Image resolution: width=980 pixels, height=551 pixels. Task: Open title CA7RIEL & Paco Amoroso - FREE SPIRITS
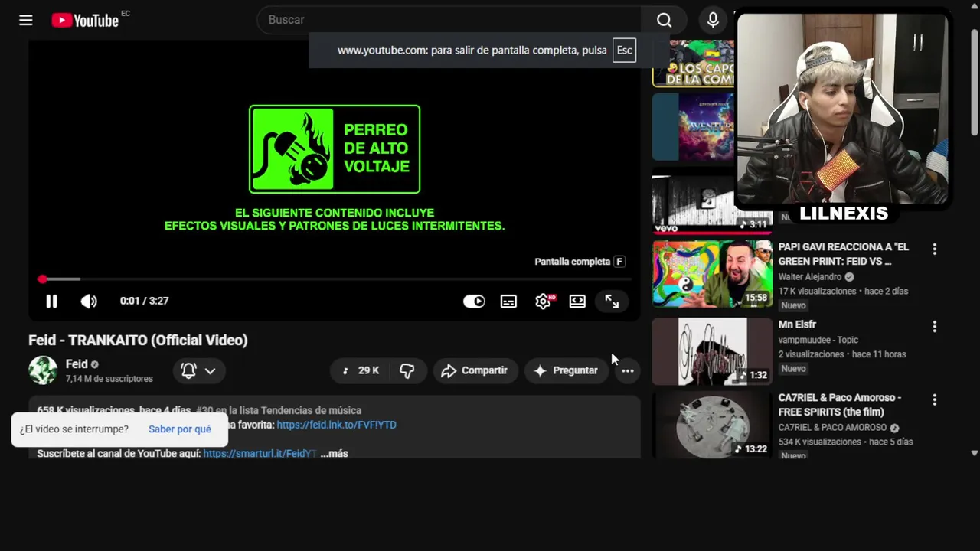[x=840, y=405]
